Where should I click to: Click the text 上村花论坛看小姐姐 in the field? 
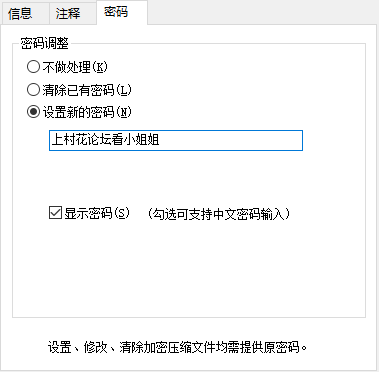106,140
